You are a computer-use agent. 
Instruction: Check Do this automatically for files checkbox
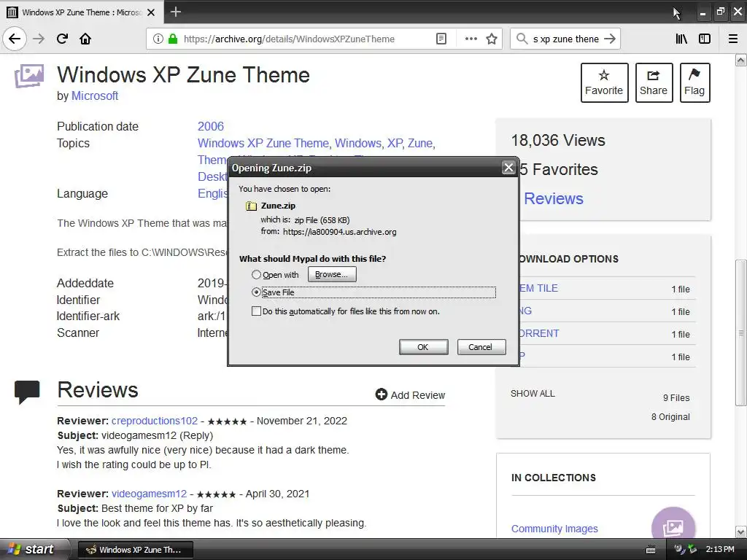[256, 311]
